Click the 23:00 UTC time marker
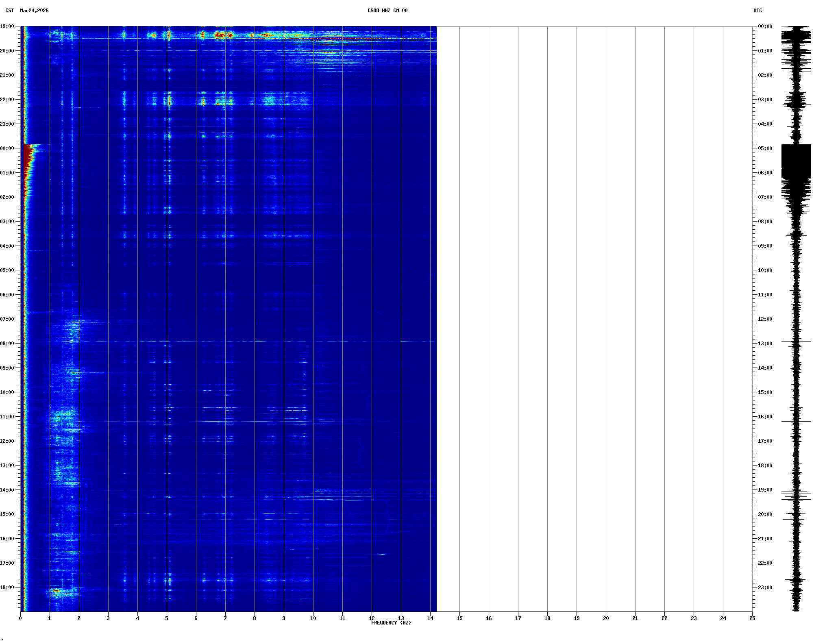This screenshot has width=814, height=644. (765, 587)
